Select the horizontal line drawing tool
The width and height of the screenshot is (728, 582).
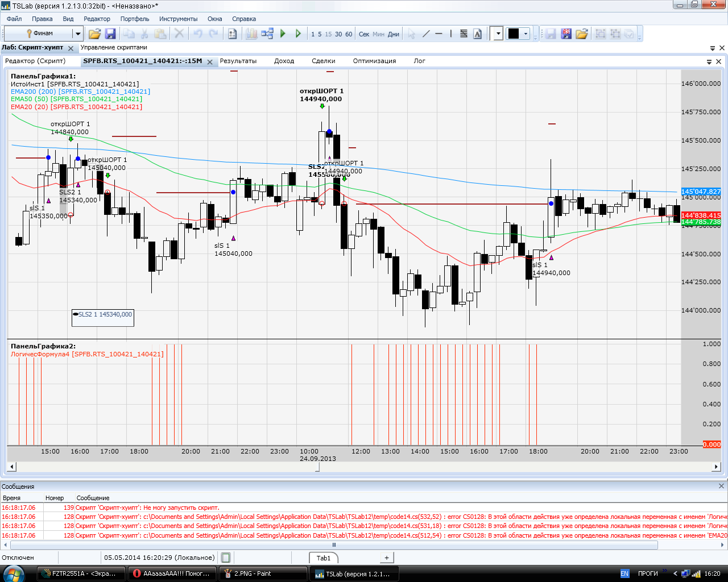[439, 34]
